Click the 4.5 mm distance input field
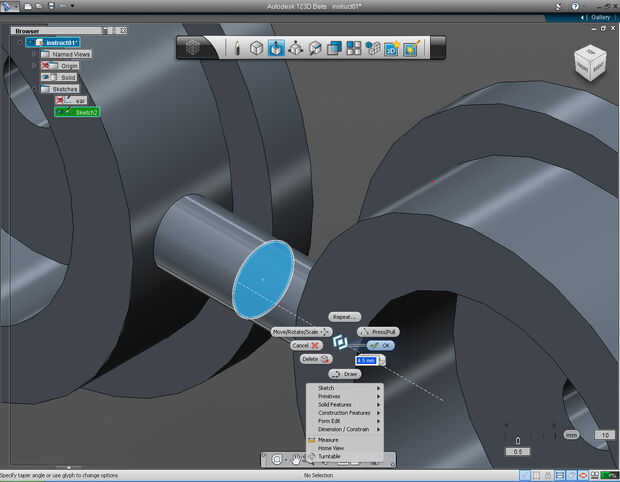This screenshot has height=482, width=620. tap(366, 360)
